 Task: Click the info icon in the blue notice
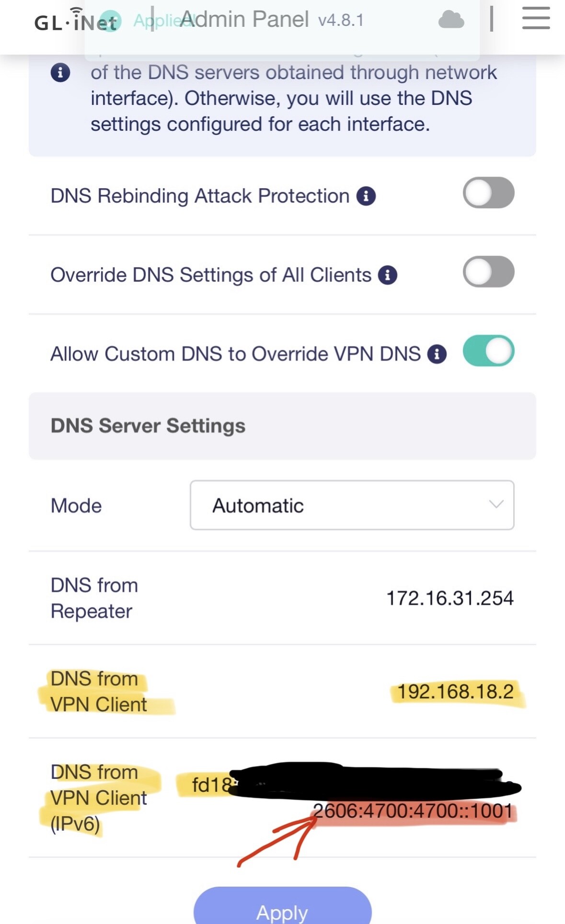coord(60,73)
